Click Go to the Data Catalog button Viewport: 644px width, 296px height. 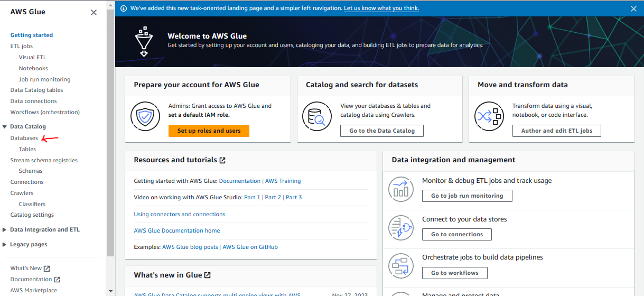pyautogui.click(x=382, y=131)
